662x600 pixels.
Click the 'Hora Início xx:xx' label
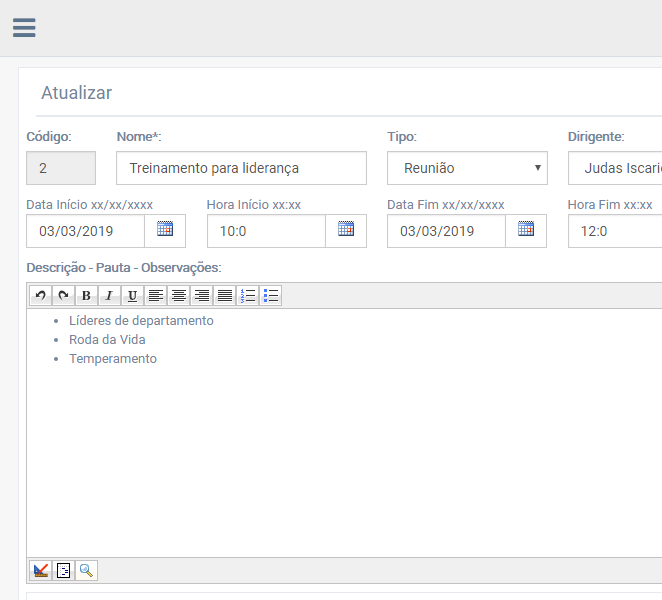tap(254, 205)
